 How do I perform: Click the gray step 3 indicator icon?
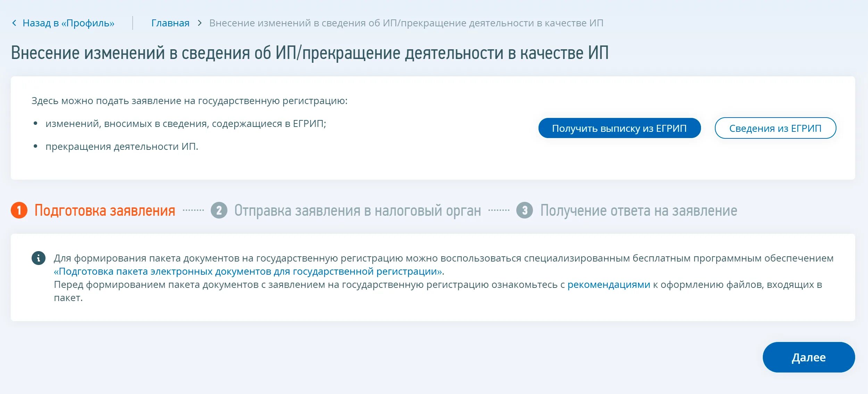(x=524, y=210)
